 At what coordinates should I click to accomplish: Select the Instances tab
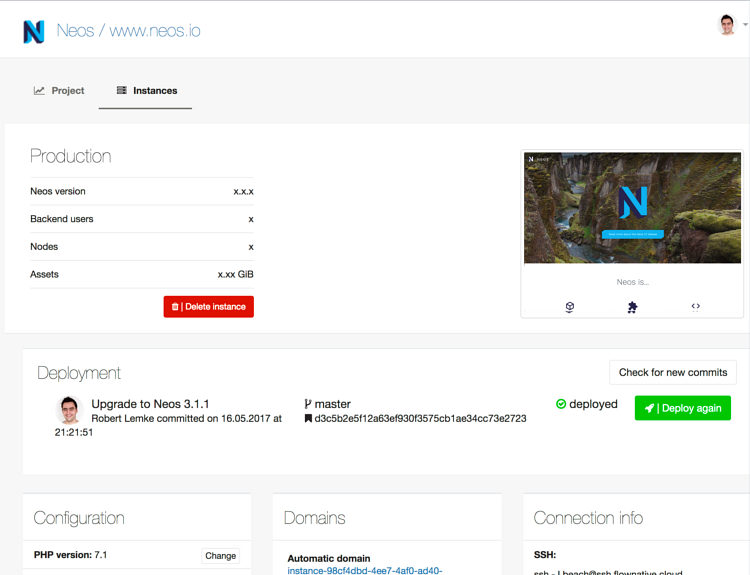146,90
